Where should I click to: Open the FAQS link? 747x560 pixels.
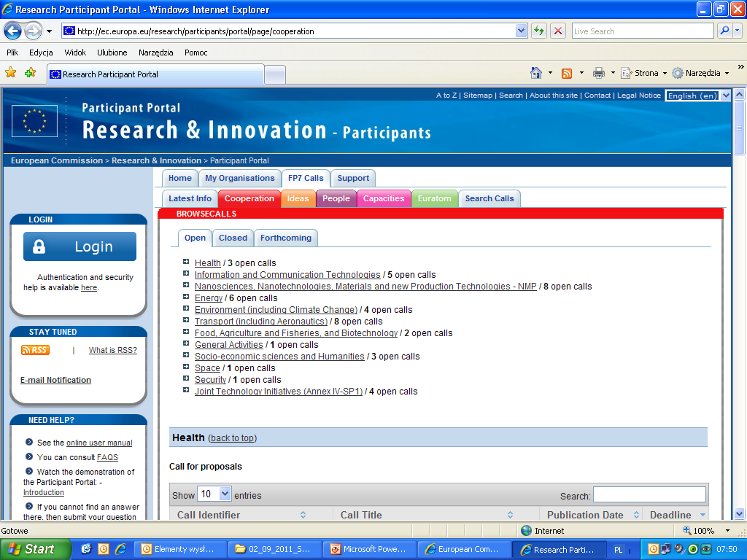coord(107,457)
